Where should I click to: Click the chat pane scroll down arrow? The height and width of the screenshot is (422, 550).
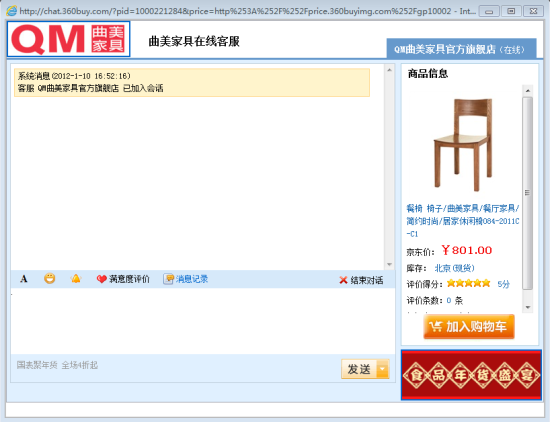tap(389, 264)
